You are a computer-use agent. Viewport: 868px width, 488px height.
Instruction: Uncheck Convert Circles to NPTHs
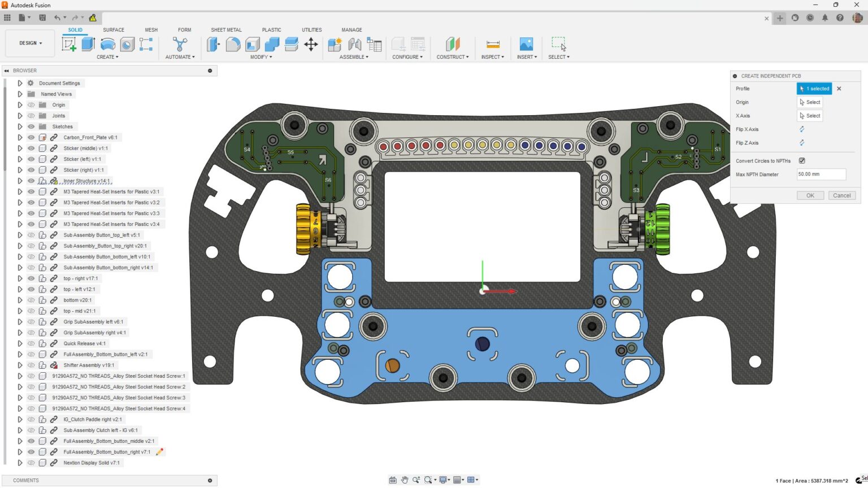click(801, 160)
